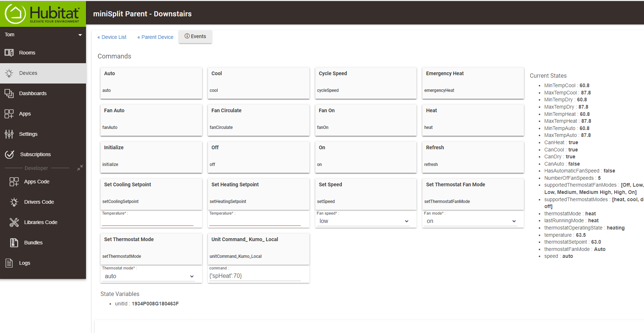
Task: Run the Set Thermostat Fan Mode command
Action: 473,194
